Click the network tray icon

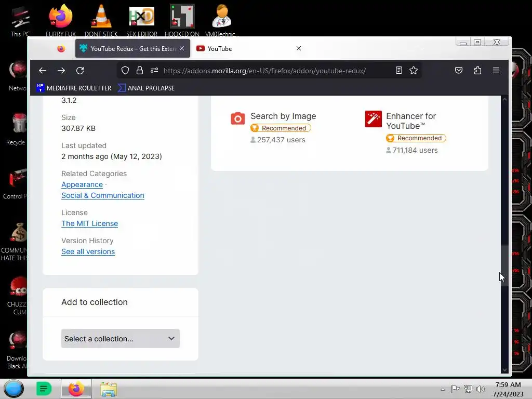468,389
